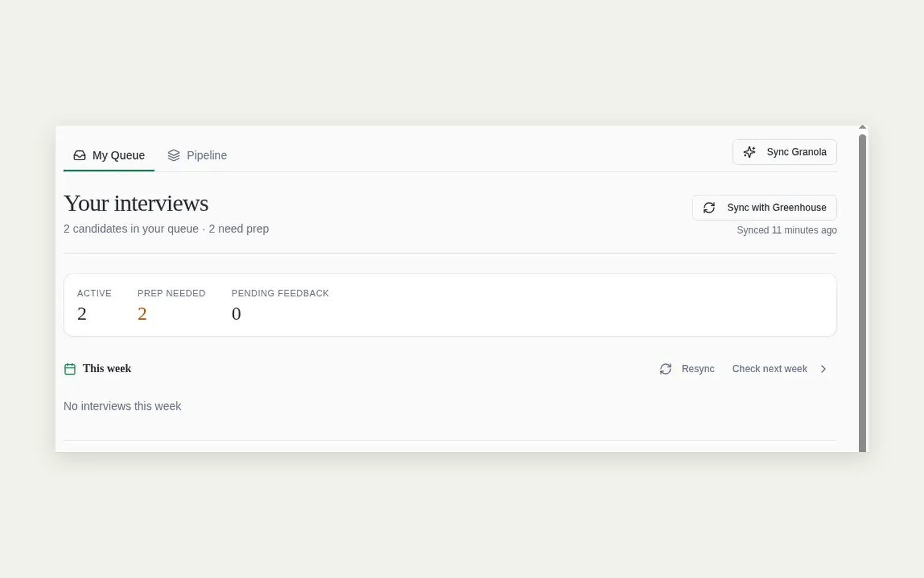Click the circular arrows icon next to Resync
This screenshot has width=924, height=578.
click(665, 369)
